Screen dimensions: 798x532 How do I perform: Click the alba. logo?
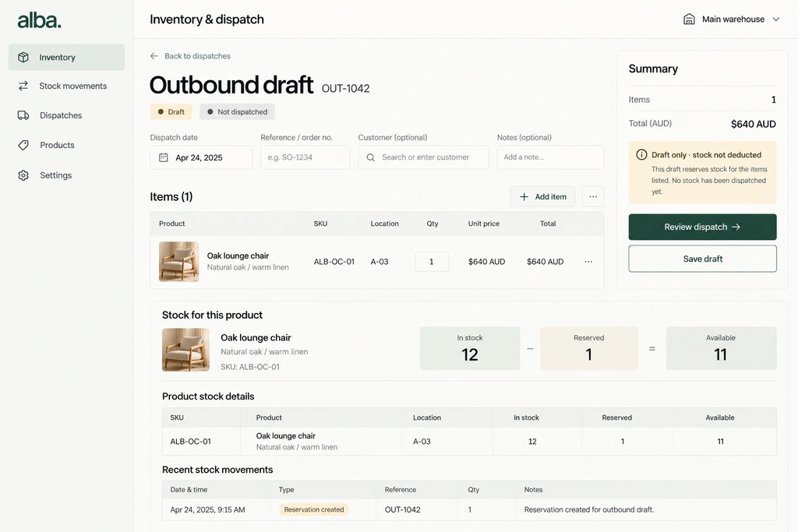(39, 20)
